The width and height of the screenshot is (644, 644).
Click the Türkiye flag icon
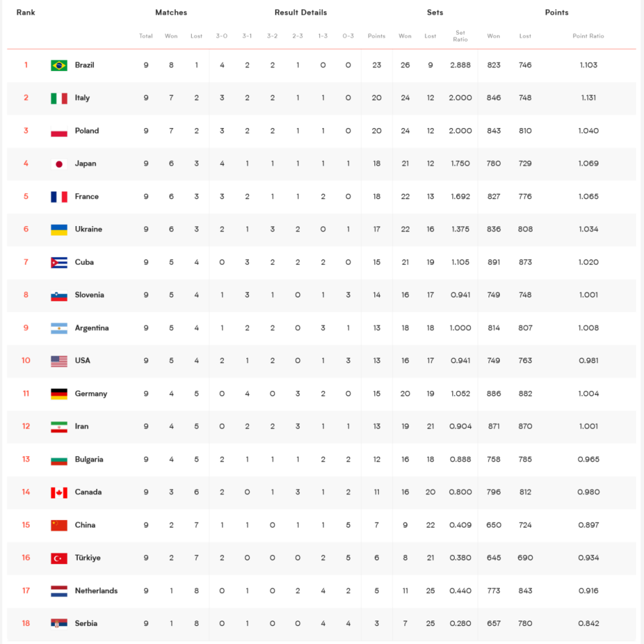59,558
